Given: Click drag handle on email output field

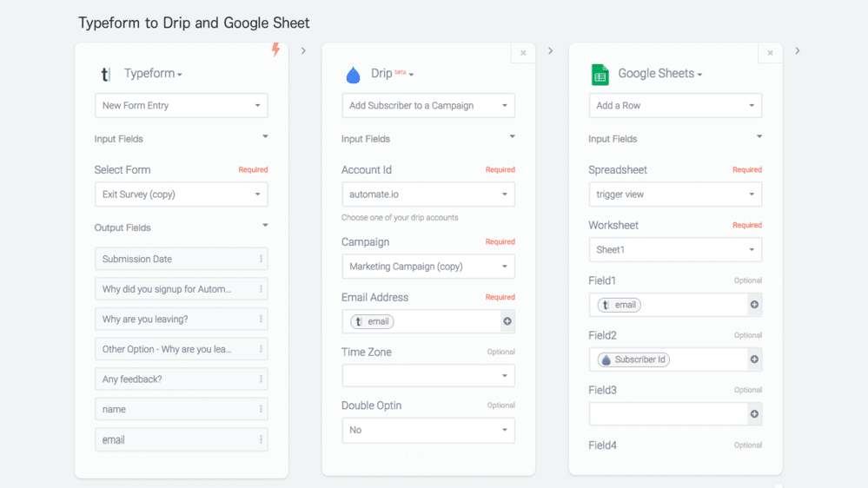Looking at the screenshot, I should click(261, 440).
